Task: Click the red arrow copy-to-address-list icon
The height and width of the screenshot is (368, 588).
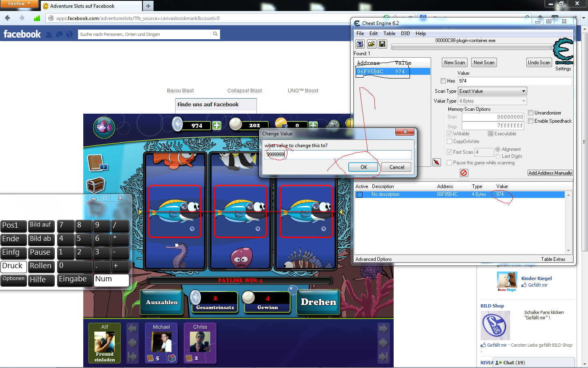Action: click(x=437, y=162)
